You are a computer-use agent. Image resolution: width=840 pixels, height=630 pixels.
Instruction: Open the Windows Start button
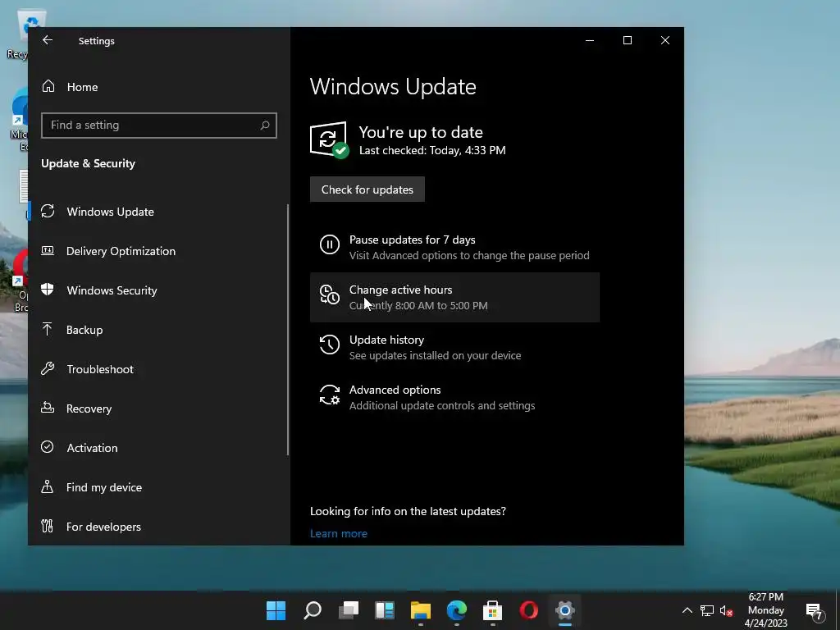tap(276, 610)
